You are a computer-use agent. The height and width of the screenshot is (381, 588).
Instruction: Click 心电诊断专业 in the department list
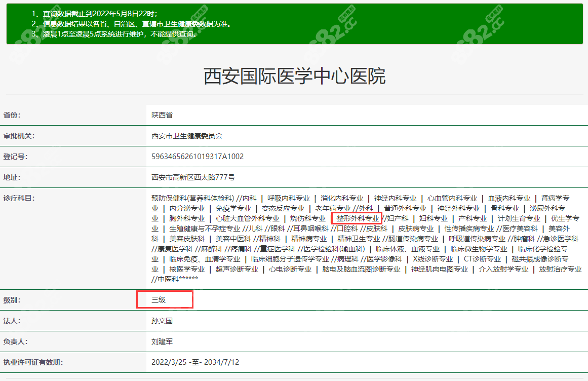(290, 269)
